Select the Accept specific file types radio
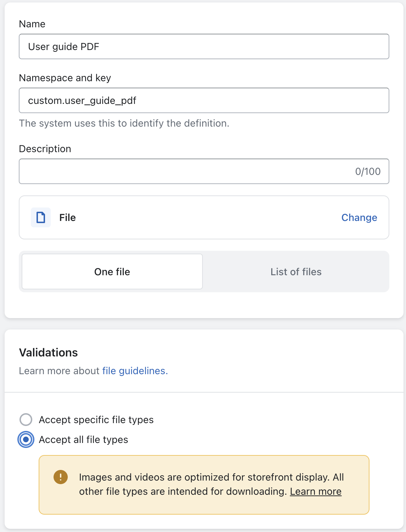Image resolution: width=406 pixels, height=532 pixels. coord(26,420)
